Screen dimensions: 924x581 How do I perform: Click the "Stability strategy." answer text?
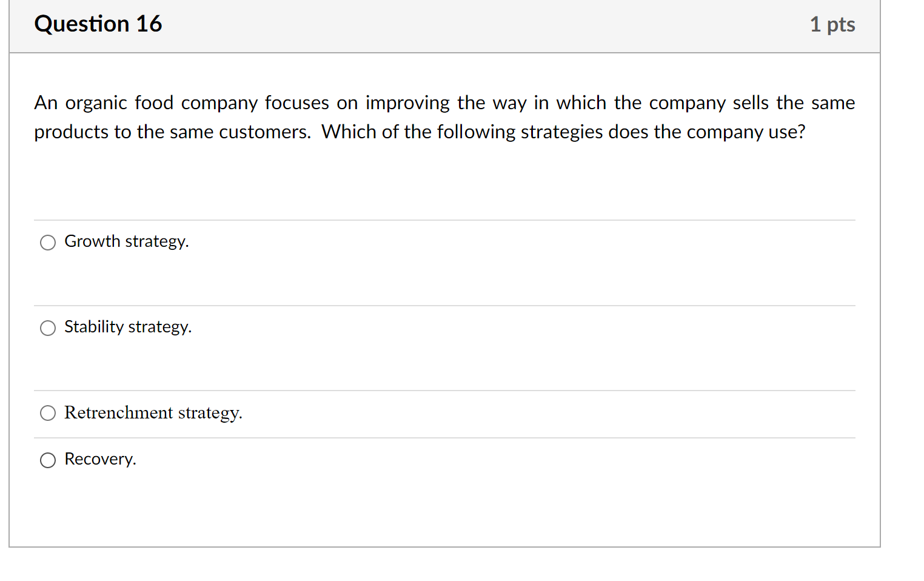click(x=128, y=327)
